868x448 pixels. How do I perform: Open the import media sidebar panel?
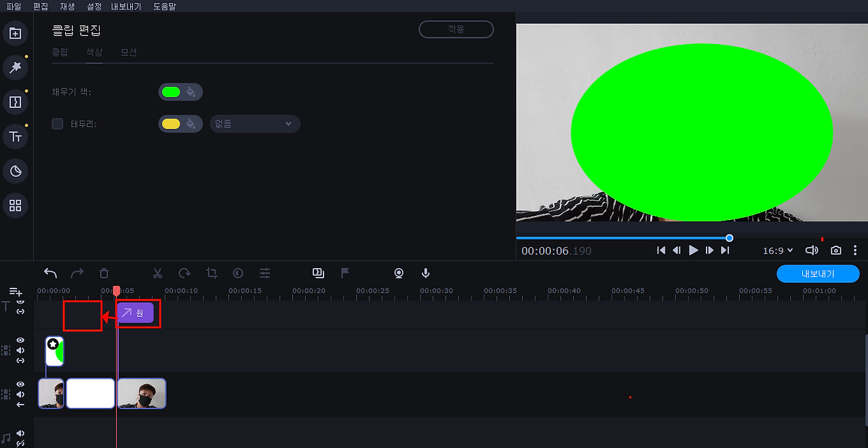pos(16,33)
